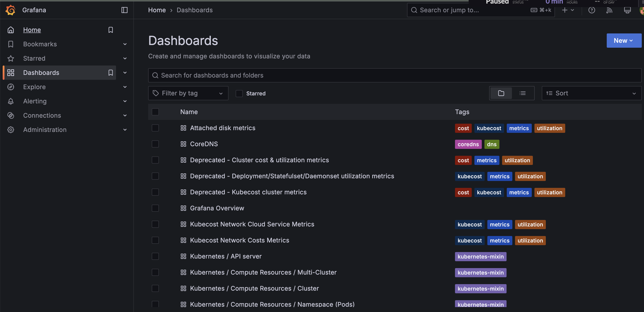Click the New dashboard button

(623, 40)
